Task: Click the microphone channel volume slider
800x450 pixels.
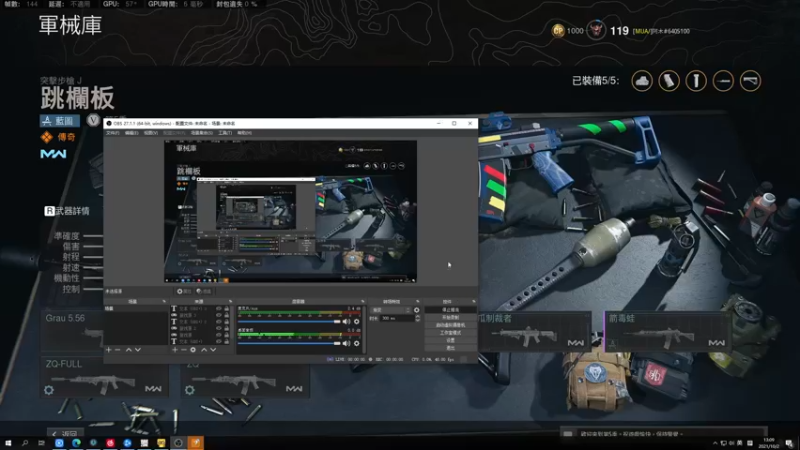Action: (289, 321)
